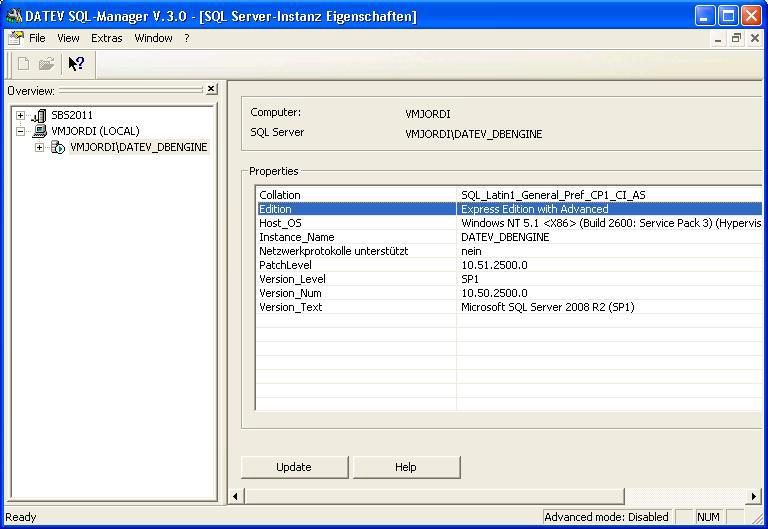Select VMJORDI (LOCAL) in the tree
The width and height of the screenshot is (768, 529).
(96, 131)
